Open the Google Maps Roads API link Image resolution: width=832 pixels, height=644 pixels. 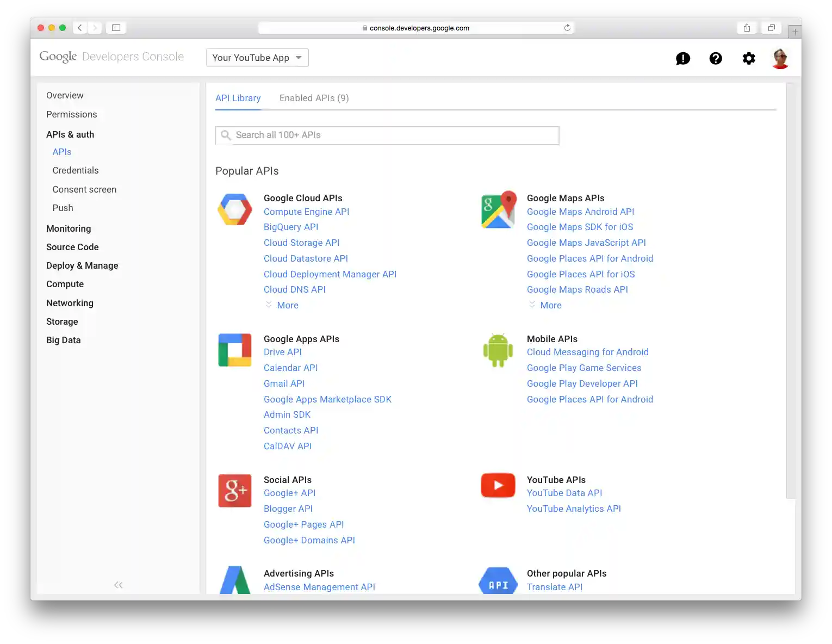click(578, 289)
